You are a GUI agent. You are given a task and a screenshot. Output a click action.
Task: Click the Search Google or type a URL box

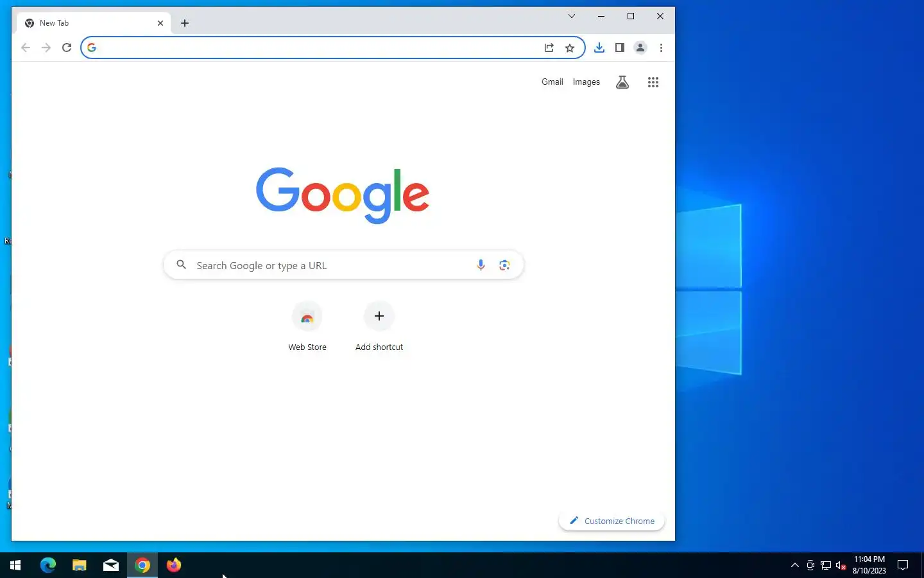click(x=344, y=265)
